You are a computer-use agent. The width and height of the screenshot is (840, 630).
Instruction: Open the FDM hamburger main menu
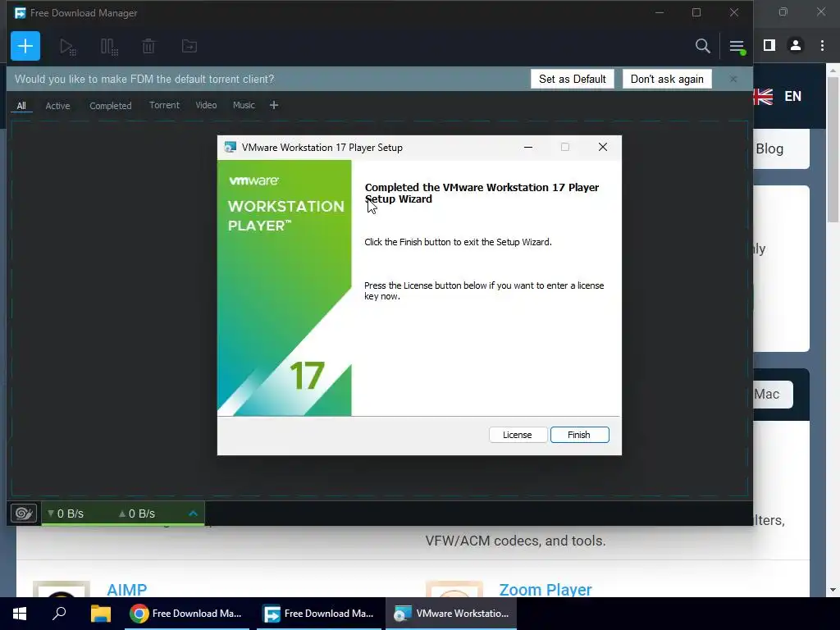(x=737, y=47)
